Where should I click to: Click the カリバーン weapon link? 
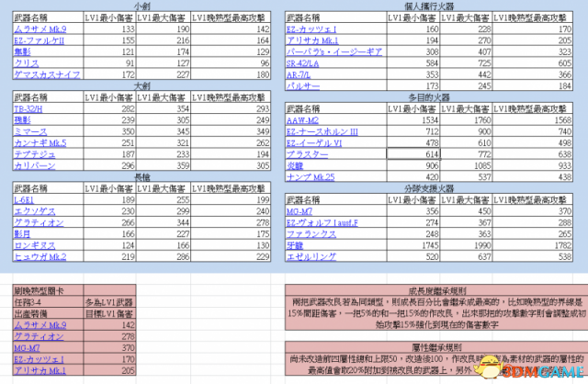(35, 165)
